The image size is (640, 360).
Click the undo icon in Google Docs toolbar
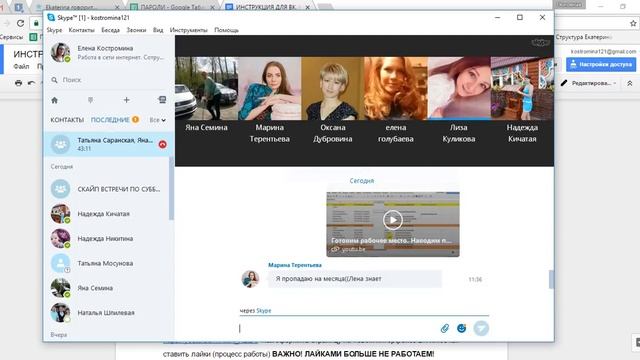(31, 83)
